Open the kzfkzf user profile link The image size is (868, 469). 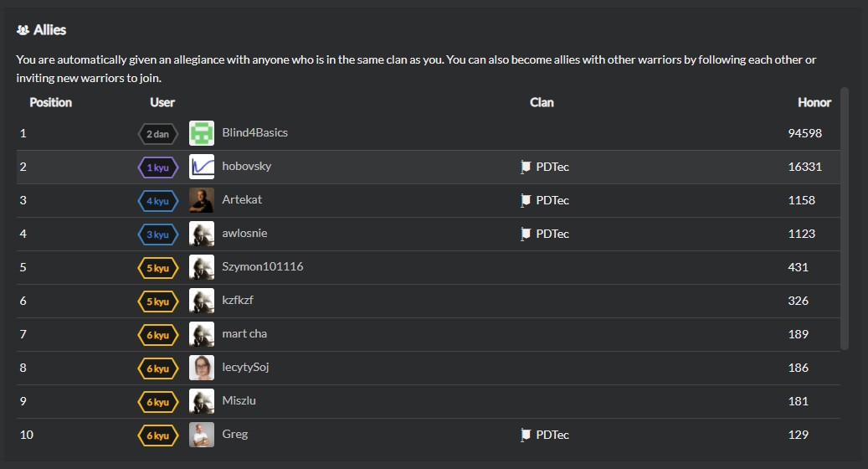238,300
